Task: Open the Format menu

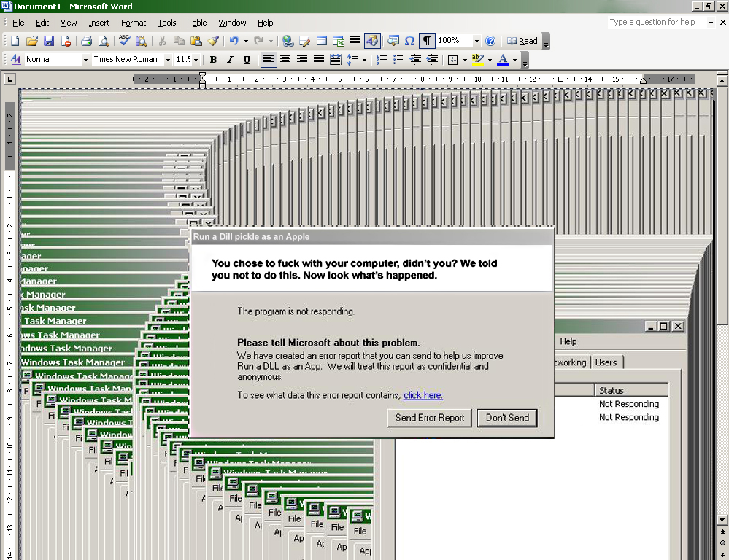Action: point(134,23)
